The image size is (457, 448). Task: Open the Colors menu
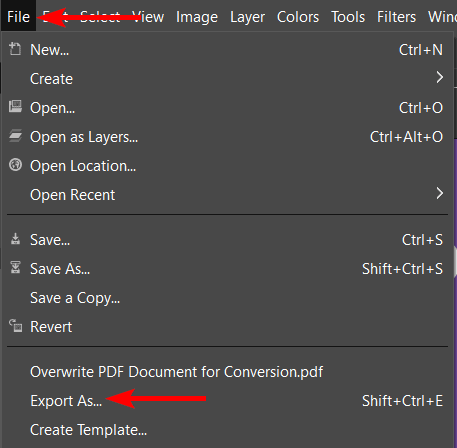click(x=298, y=17)
